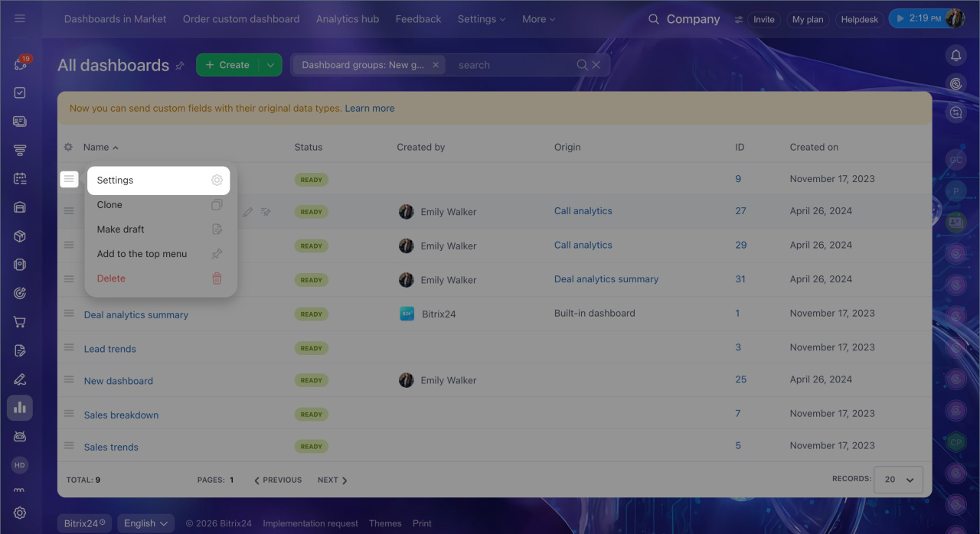Choose Settings in the context menu

click(x=158, y=181)
